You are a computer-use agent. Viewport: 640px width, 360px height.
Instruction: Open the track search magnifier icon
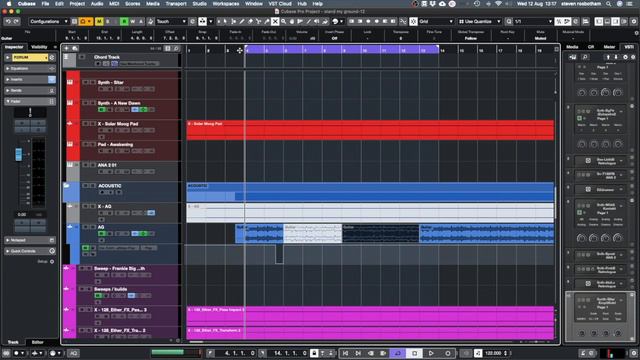pos(176,48)
